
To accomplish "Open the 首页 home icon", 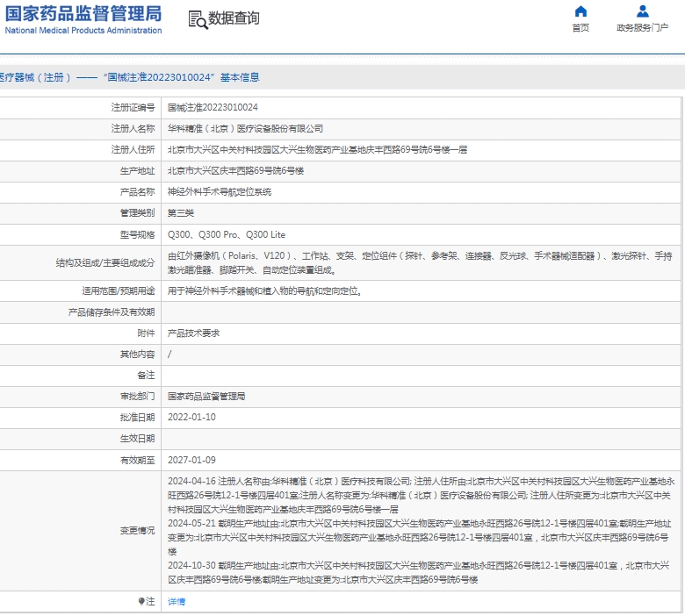I will pos(580,11).
